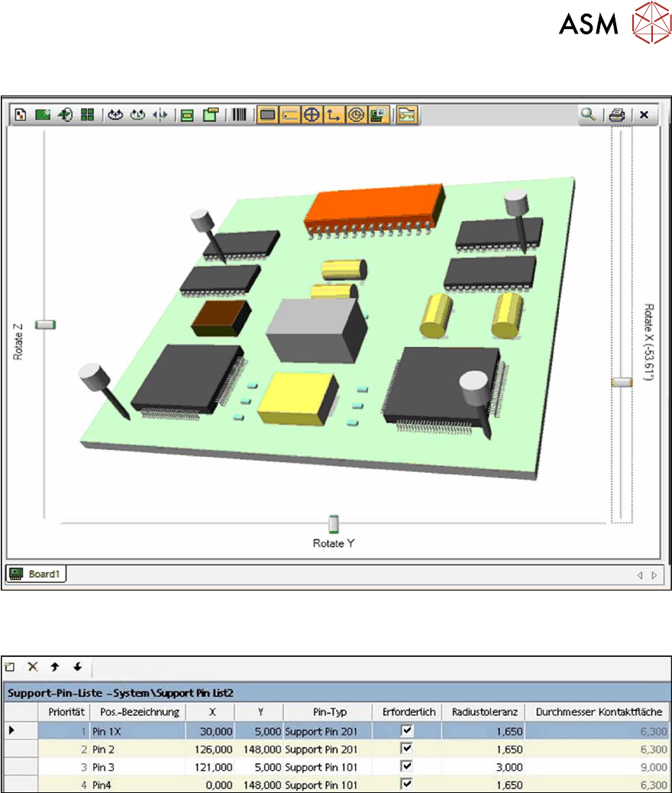Click the left tab scroll arrow
Viewport: 672px width, 793px height.
click(x=640, y=575)
